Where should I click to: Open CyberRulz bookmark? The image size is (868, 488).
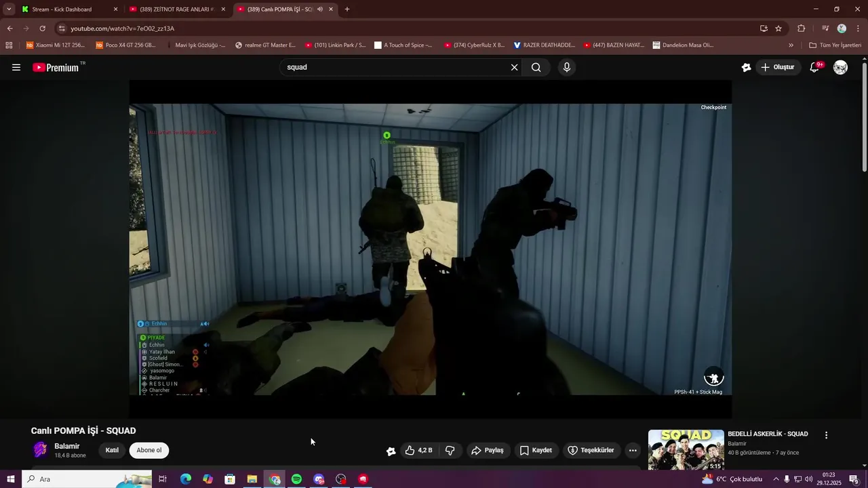pos(474,45)
